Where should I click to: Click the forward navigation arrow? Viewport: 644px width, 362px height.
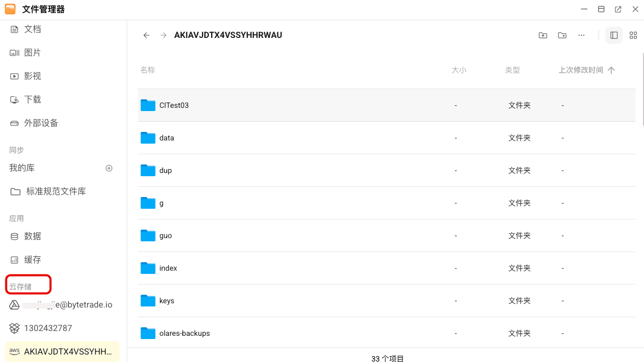coord(164,35)
